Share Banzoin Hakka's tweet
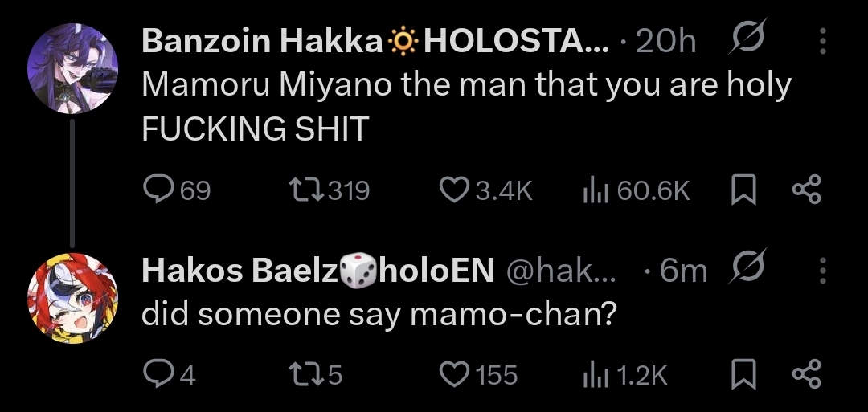868x412 pixels. [805, 190]
